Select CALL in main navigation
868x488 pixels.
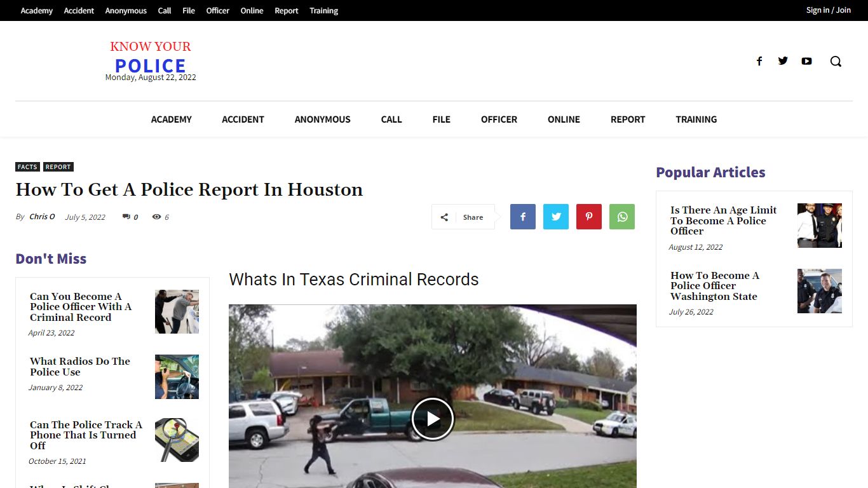391,119
